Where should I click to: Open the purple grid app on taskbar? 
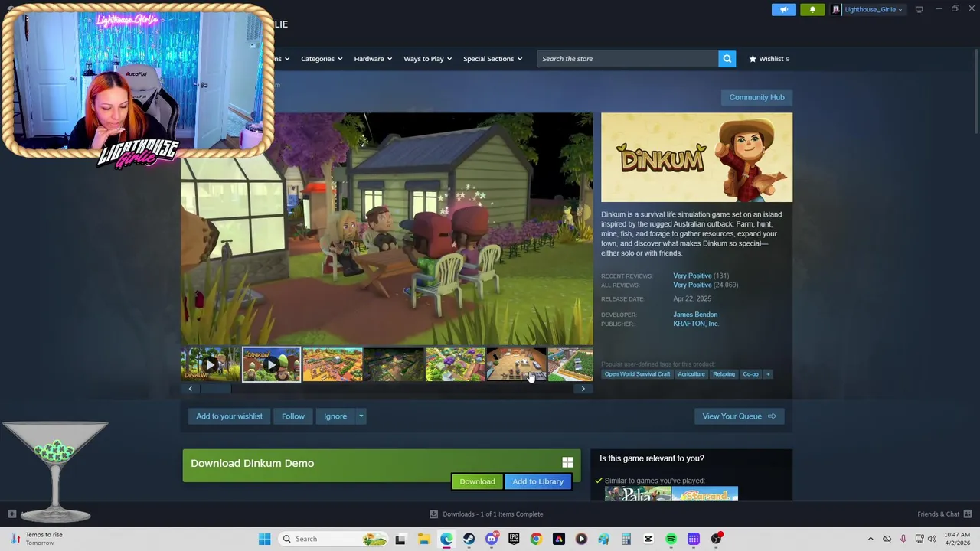[693, 539]
